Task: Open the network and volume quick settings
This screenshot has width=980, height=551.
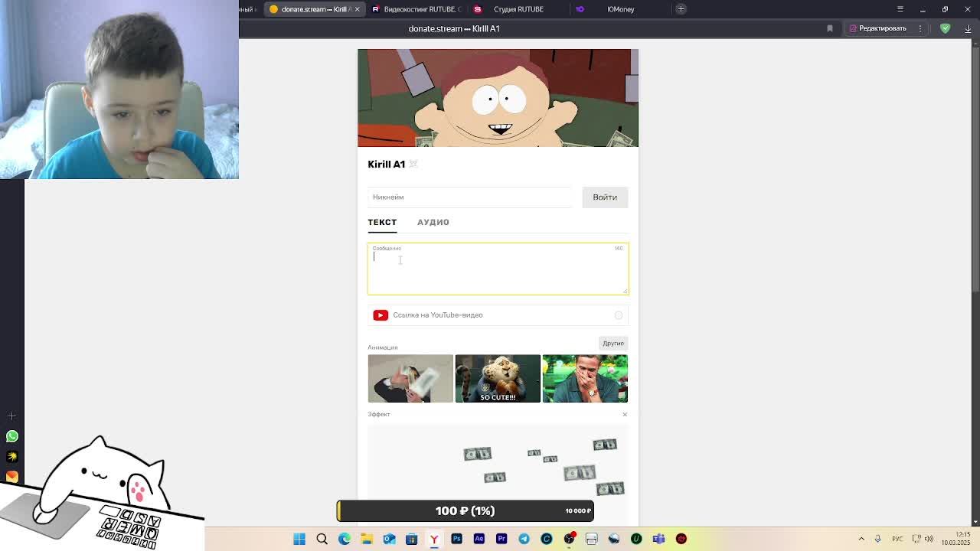Action: (x=923, y=539)
